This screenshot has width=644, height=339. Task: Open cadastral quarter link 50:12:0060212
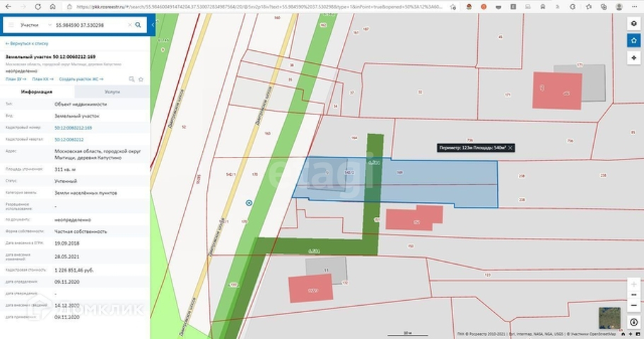69,140
